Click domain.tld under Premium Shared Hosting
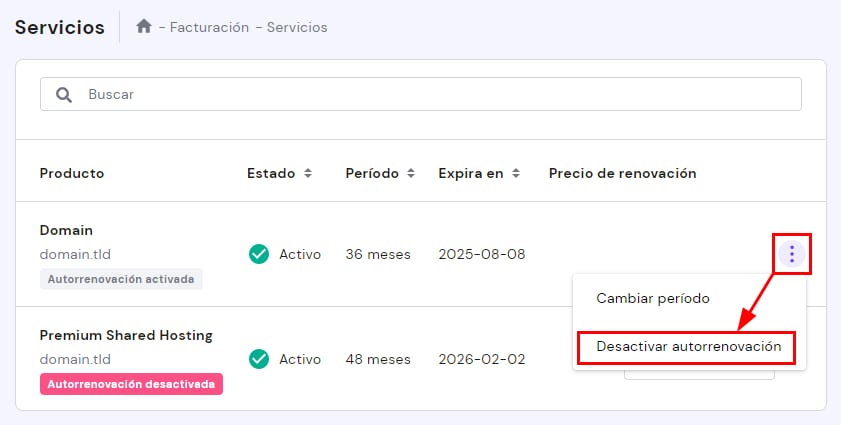841x425 pixels. pos(75,359)
